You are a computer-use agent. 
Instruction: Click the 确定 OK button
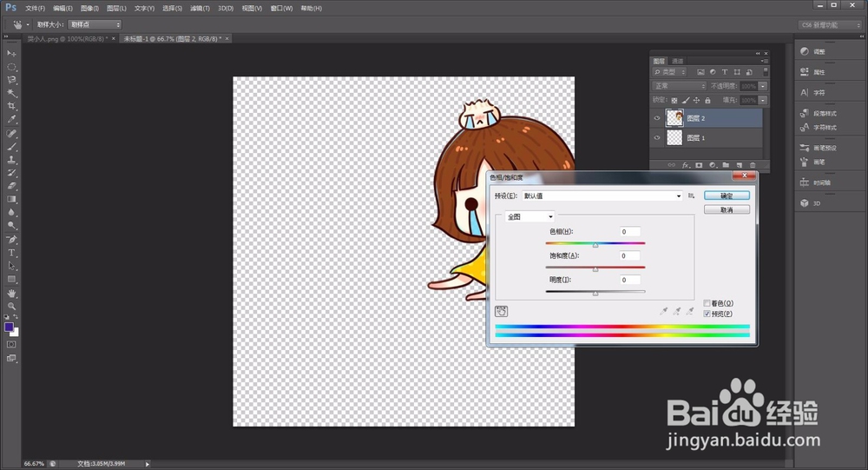(x=727, y=195)
